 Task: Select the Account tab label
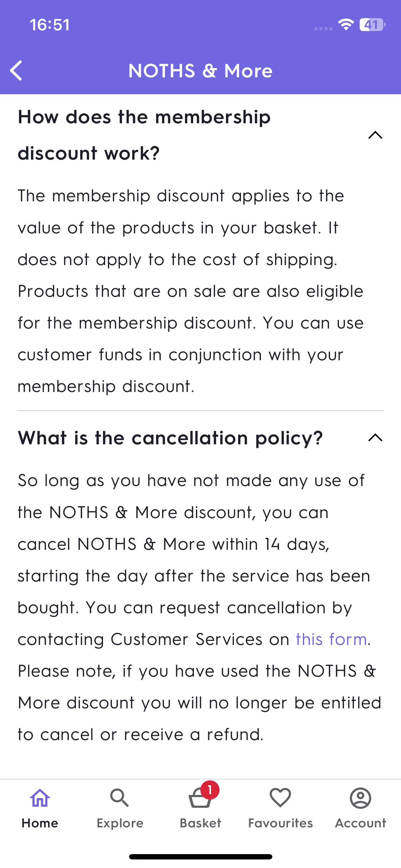point(361,823)
